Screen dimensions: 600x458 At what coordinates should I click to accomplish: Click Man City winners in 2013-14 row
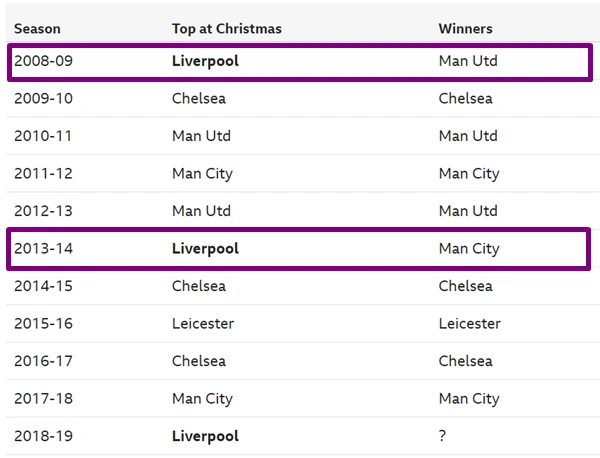(x=468, y=249)
